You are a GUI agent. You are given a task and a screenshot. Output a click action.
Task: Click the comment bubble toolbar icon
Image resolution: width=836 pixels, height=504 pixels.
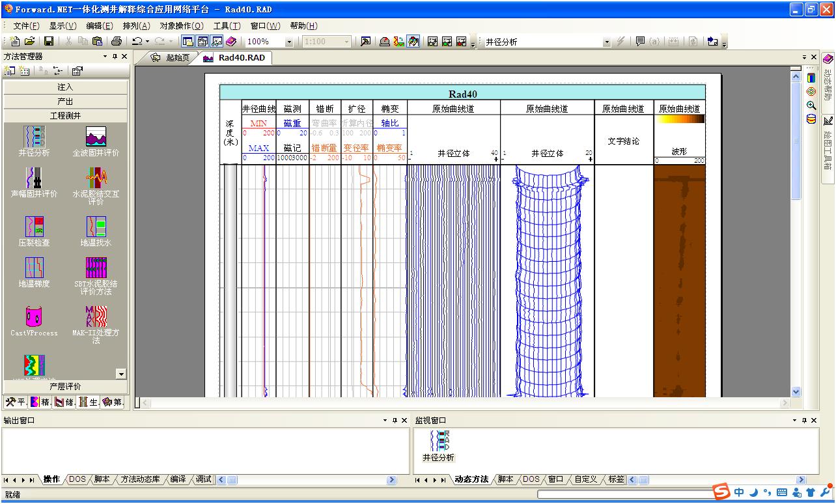pos(640,42)
